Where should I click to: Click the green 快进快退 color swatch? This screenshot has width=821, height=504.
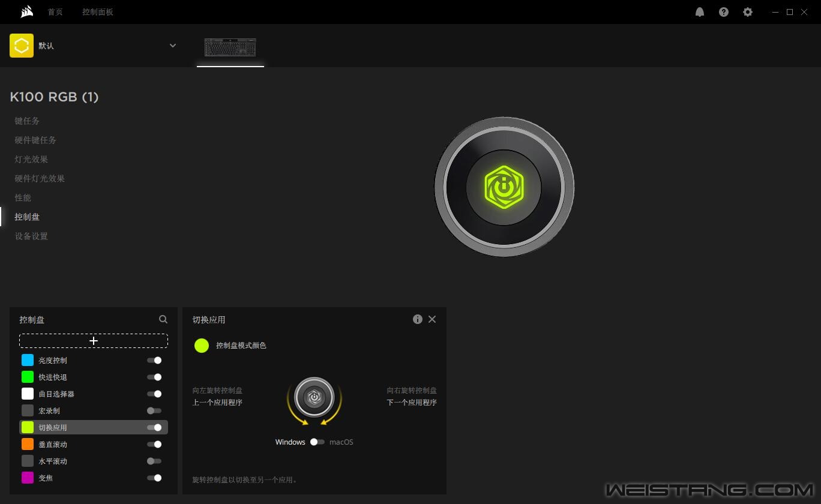pos(28,377)
